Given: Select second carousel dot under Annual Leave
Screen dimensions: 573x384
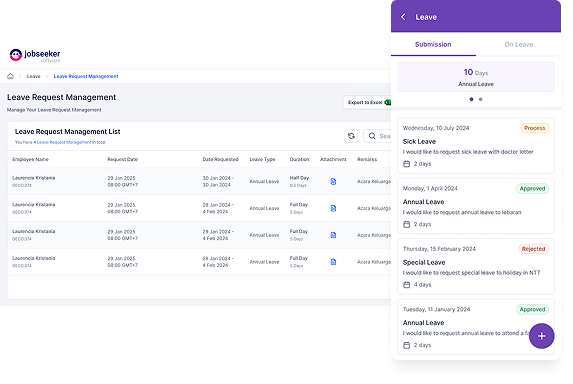Looking at the screenshot, I should [481, 99].
